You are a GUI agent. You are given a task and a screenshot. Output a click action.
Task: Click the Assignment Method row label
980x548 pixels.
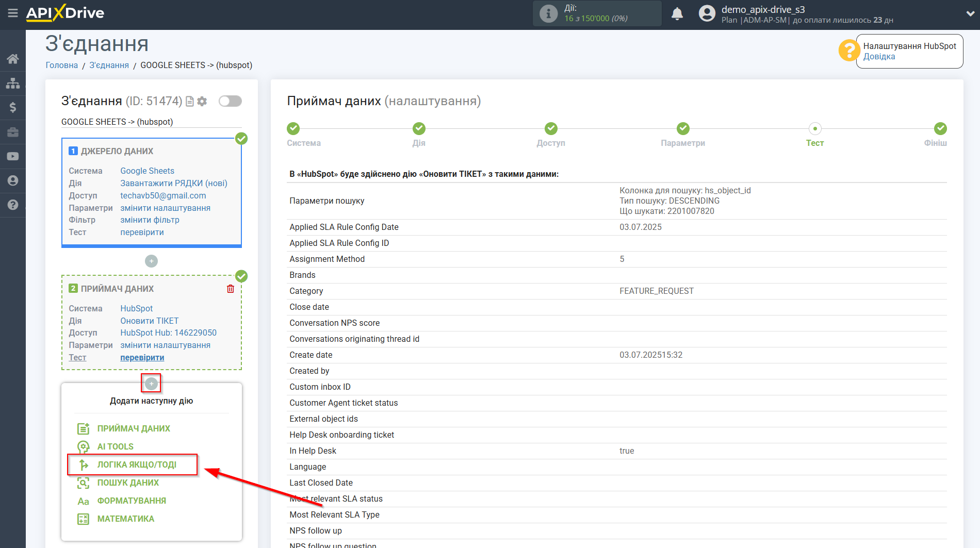click(x=327, y=259)
